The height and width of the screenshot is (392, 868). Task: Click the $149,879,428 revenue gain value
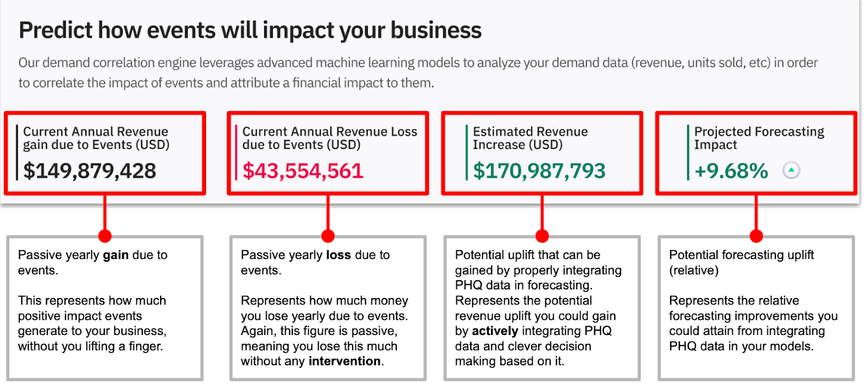point(90,171)
